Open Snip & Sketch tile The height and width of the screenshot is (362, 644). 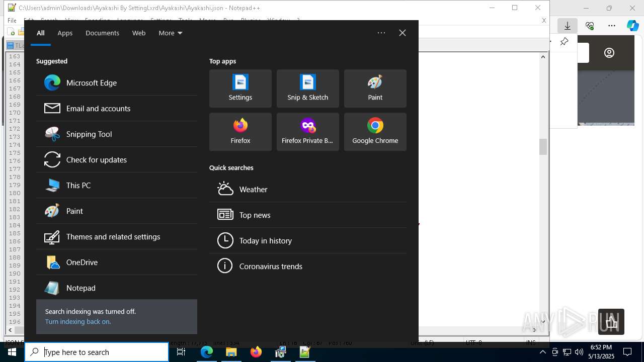pyautogui.click(x=308, y=88)
